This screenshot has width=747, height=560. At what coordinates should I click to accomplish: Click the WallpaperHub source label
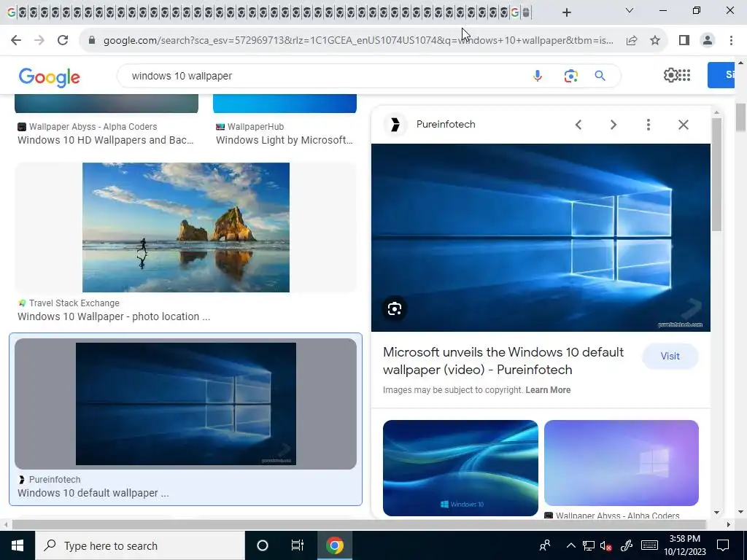point(255,127)
